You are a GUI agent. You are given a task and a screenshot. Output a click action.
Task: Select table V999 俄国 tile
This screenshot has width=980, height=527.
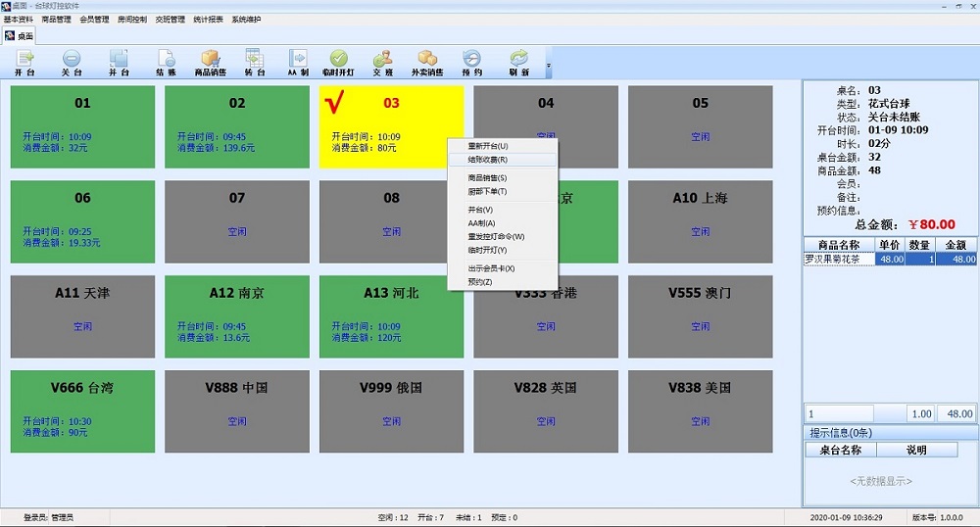(x=391, y=411)
